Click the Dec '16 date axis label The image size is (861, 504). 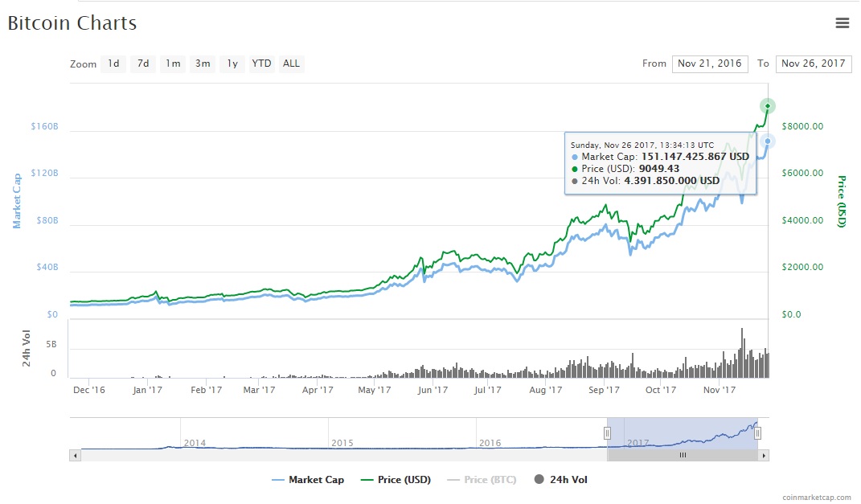pyautogui.click(x=89, y=390)
